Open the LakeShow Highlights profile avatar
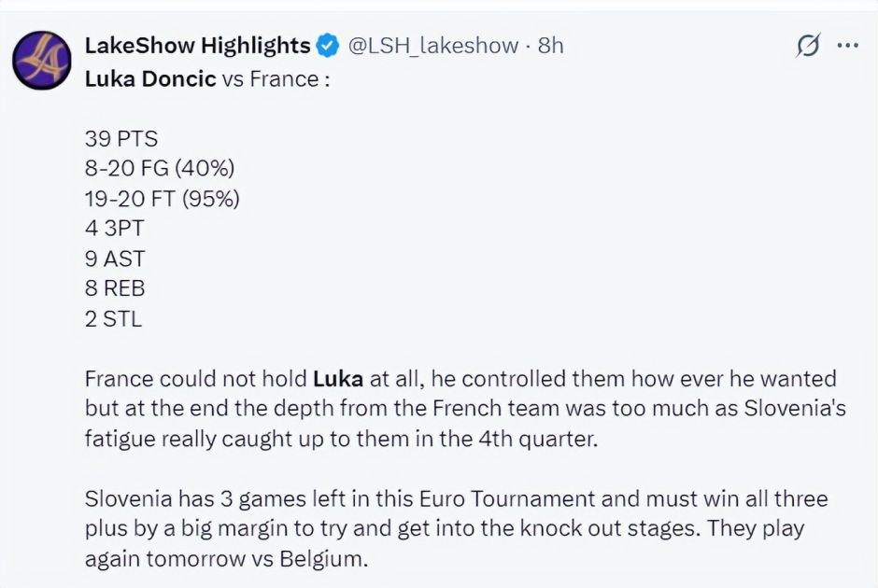Screen dimensions: 878x588 pos(42,61)
